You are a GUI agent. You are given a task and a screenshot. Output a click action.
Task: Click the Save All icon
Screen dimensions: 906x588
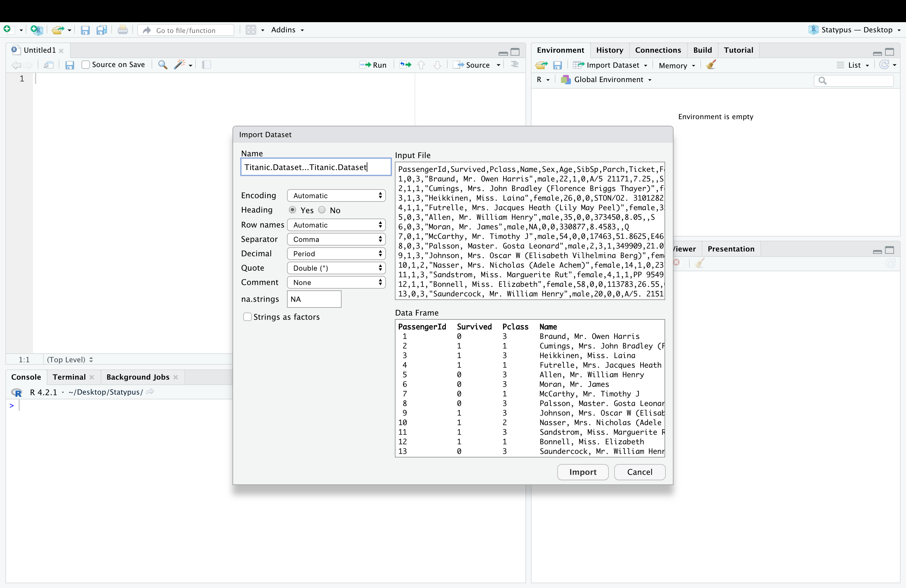click(x=102, y=30)
